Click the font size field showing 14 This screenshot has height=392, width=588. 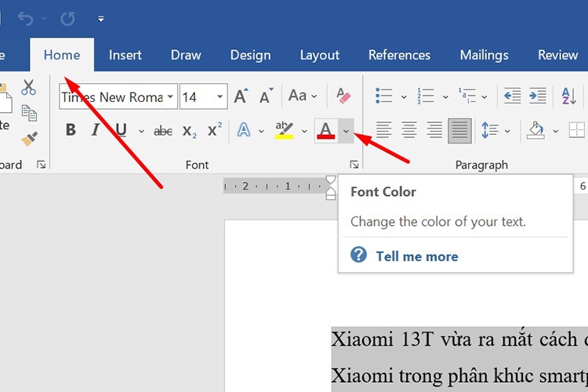tap(198, 96)
